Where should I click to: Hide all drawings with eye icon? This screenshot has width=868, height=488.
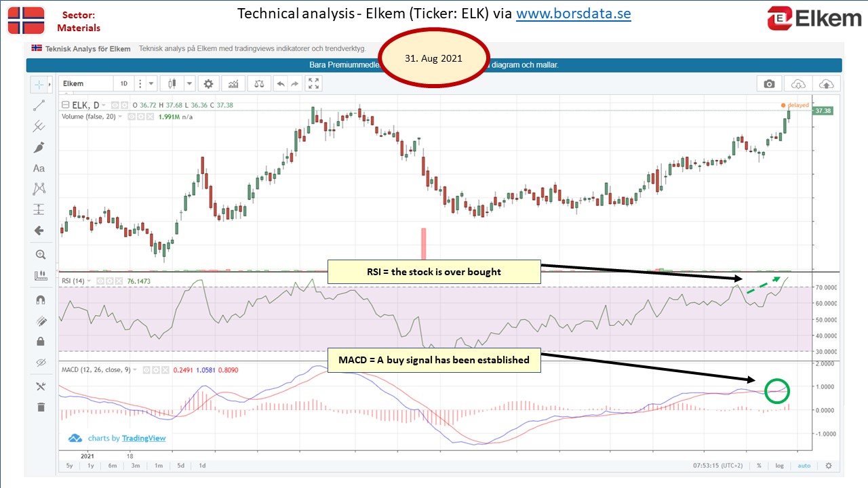point(40,363)
